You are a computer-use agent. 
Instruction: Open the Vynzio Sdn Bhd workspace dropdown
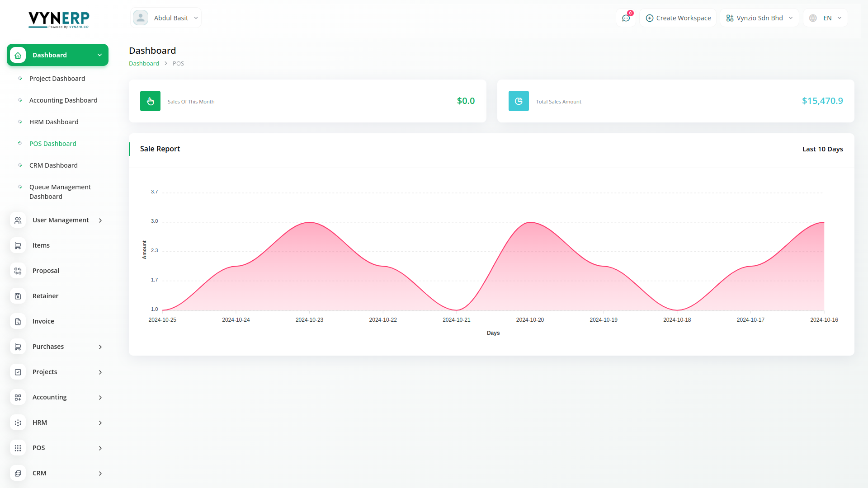coord(759,18)
